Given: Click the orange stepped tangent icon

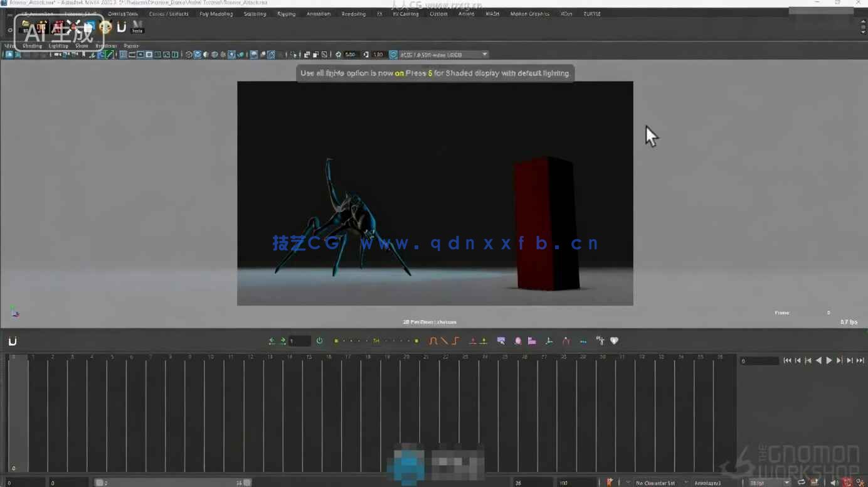Looking at the screenshot, I should pos(456,341).
